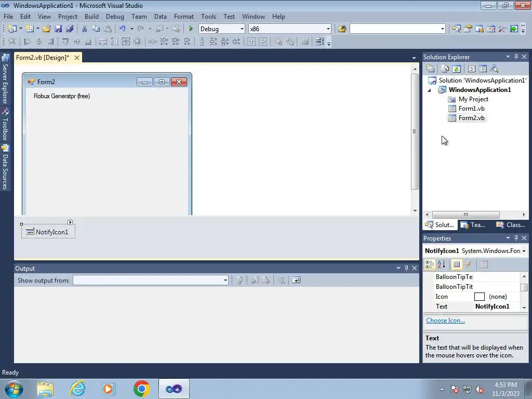Switch Properties to Categorized view

[x=430, y=264]
